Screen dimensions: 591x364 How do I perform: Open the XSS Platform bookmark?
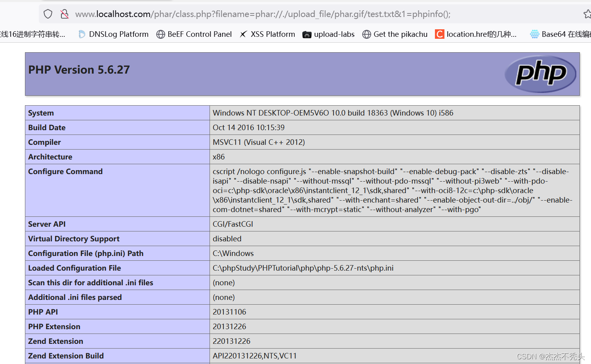pos(267,34)
